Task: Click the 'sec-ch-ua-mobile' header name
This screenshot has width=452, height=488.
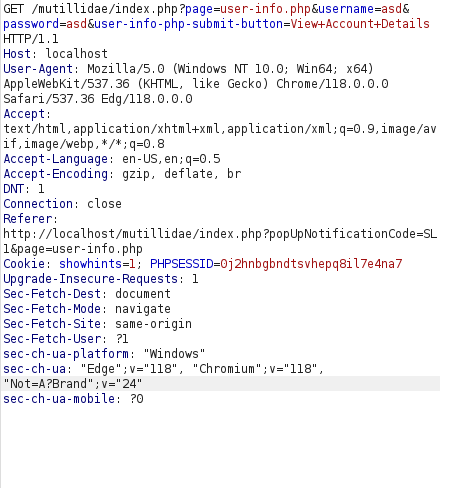Action: point(59,399)
